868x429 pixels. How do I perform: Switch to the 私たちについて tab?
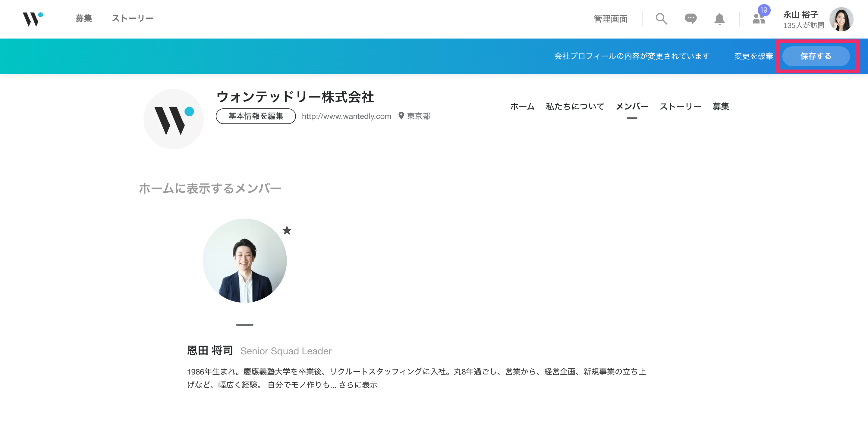(575, 106)
